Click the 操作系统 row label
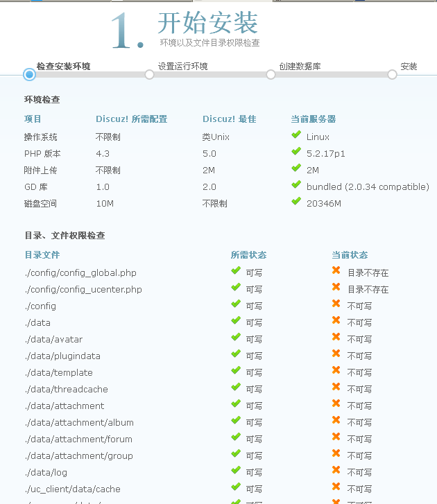 pyautogui.click(x=40, y=137)
